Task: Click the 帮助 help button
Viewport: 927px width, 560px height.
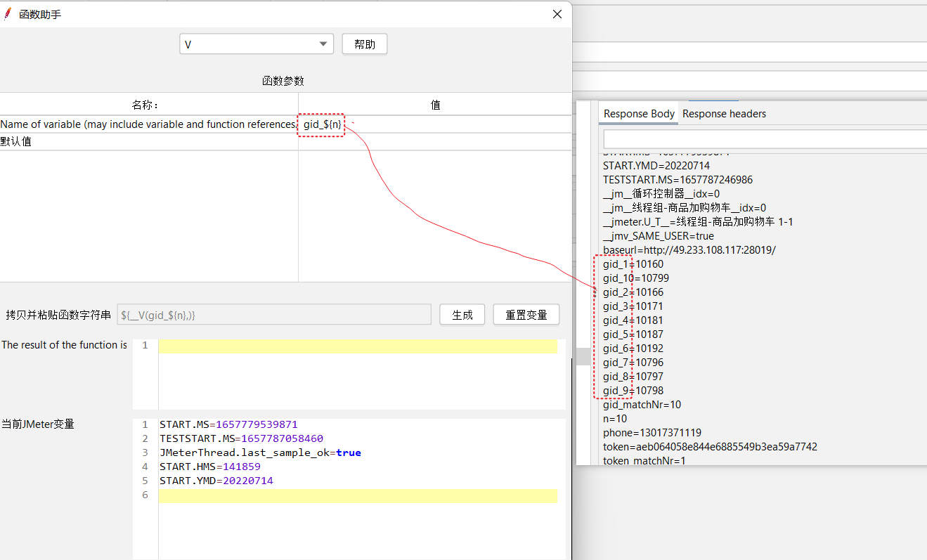Action: coord(365,44)
